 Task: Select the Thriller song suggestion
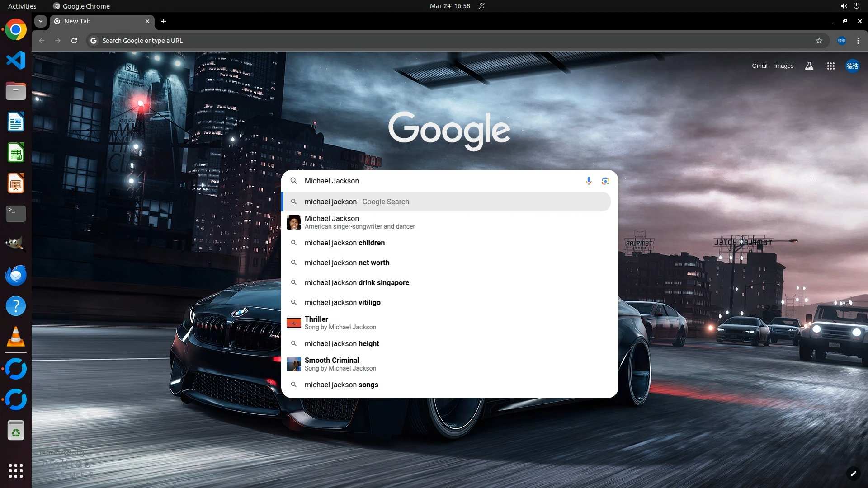pos(340,323)
